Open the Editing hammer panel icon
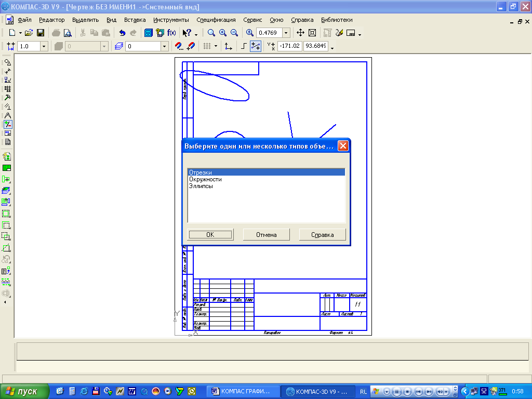 tap(7, 98)
